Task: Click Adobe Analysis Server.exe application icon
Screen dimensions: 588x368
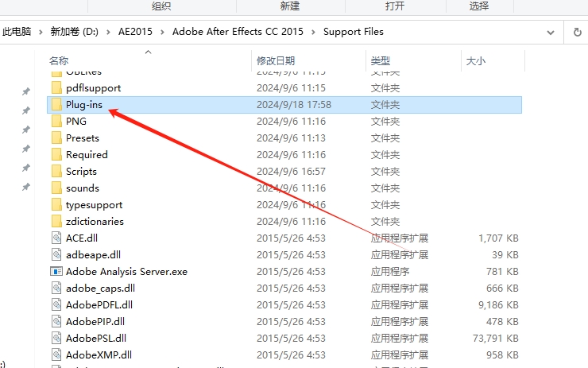Action: click(56, 271)
